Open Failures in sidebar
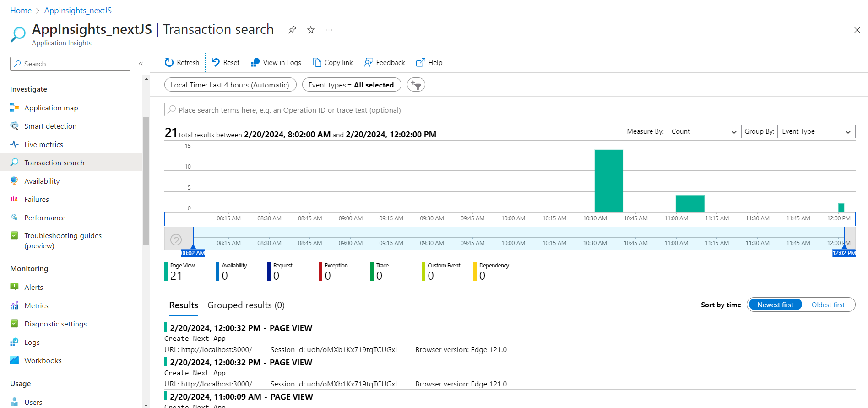This screenshot has width=868, height=408. point(37,199)
